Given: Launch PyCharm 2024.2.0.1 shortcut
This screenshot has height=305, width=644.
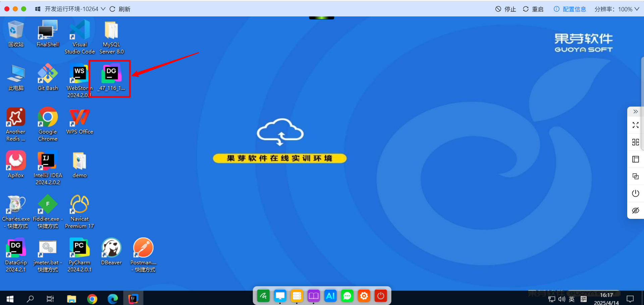Looking at the screenshot, I should pyautogui.click(x=79, y=255).
